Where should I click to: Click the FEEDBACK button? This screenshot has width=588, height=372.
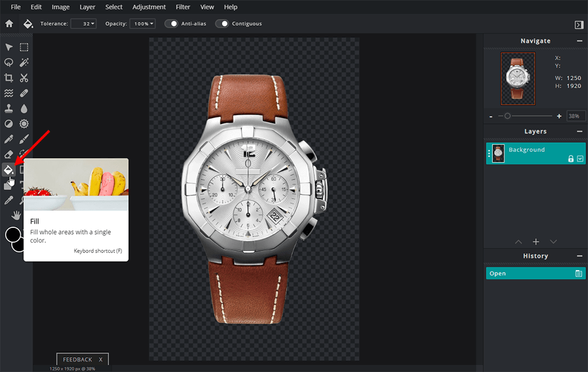click(x=77, y=360)
